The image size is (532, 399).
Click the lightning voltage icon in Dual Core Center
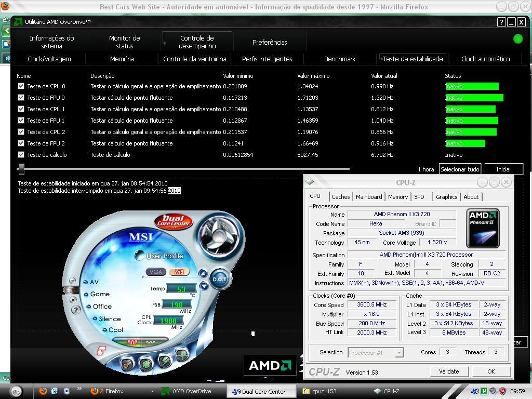point(165,361)
